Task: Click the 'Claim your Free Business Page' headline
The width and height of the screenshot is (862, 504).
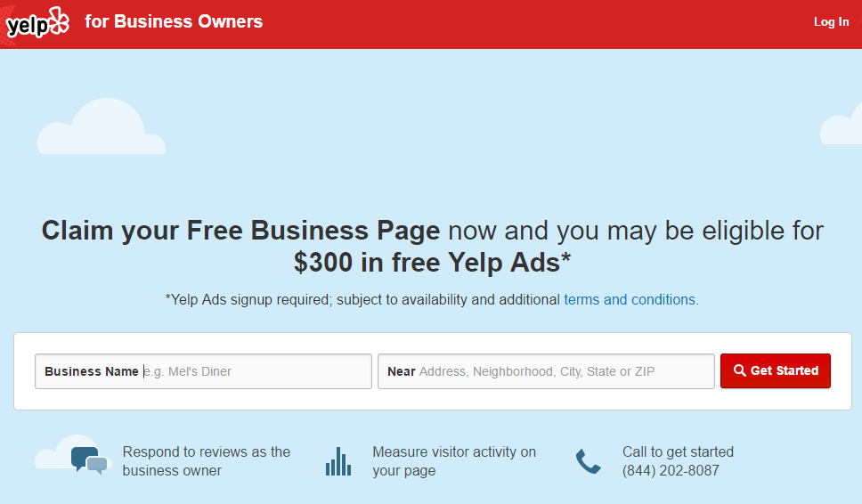Action: [240, 231]
